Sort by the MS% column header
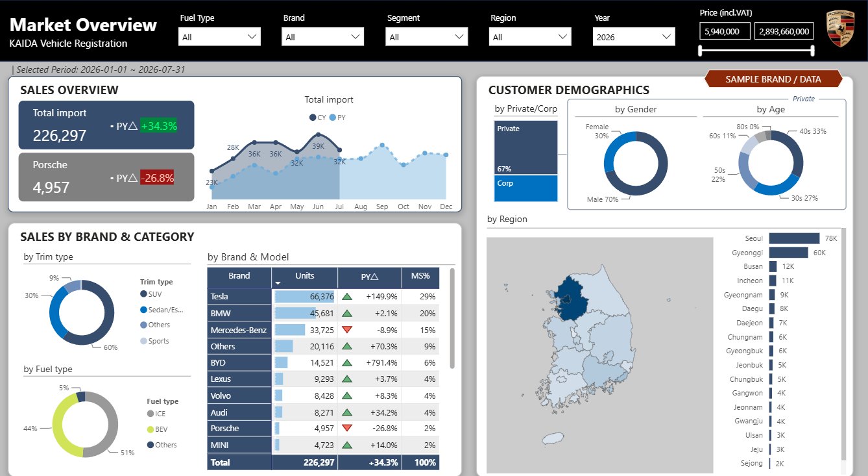This screenshot has width=868, height=476. 420,277
